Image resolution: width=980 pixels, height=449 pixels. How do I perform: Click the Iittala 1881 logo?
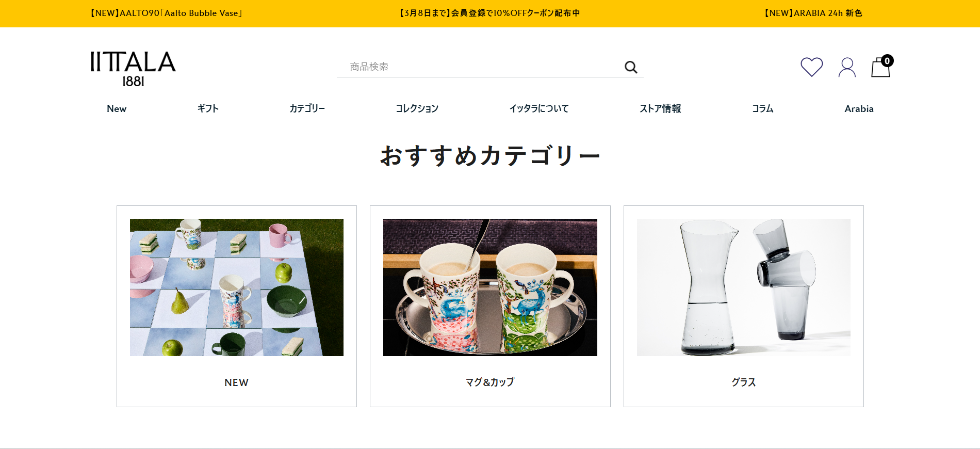(x=133, y=69)
